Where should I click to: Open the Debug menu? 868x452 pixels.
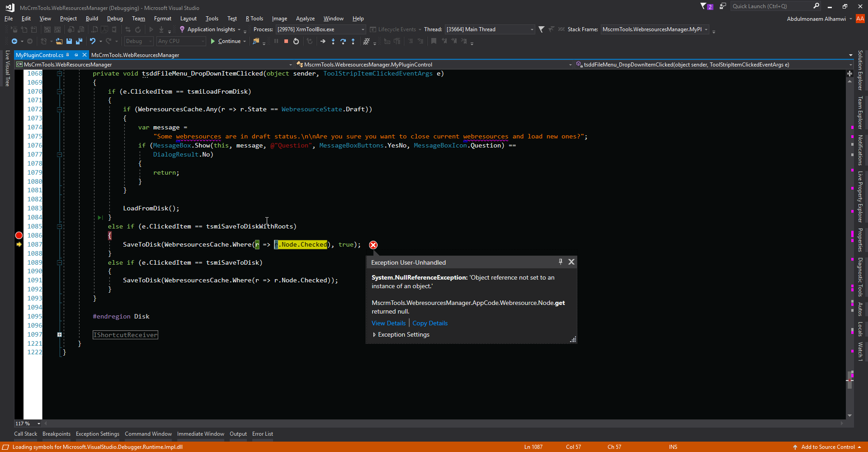tap(114, 19)
